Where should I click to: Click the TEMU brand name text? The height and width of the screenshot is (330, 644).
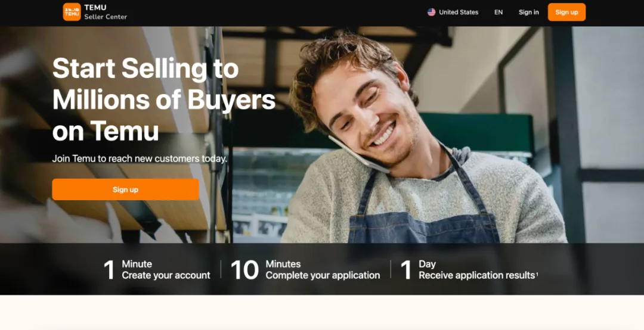pos(95,7)
